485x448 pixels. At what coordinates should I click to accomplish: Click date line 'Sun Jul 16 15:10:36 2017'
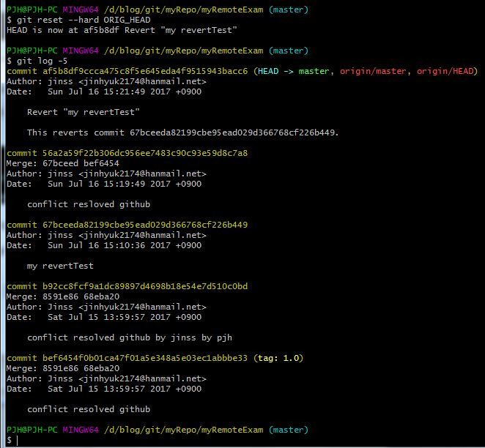[x=104, y=245]
